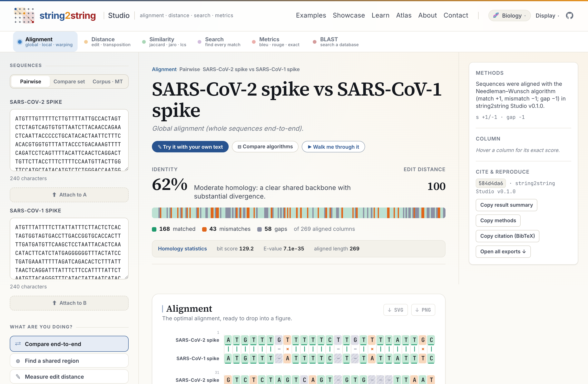Open all exports expander
This screenshot has height=384, width=588.
click(503, 252)
